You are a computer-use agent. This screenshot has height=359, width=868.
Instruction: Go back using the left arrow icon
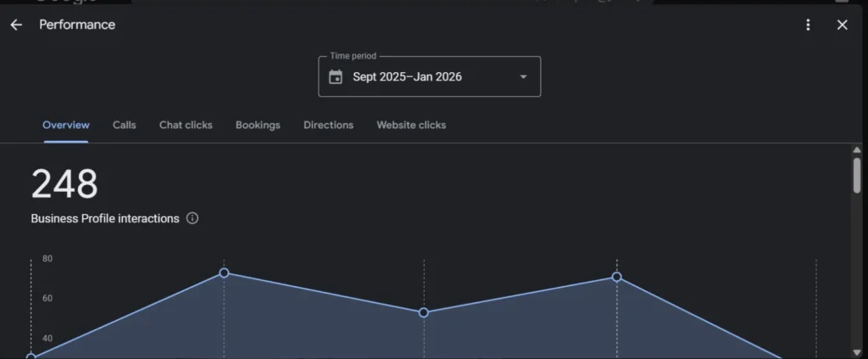pyautogui.click(x=16, y=25)
